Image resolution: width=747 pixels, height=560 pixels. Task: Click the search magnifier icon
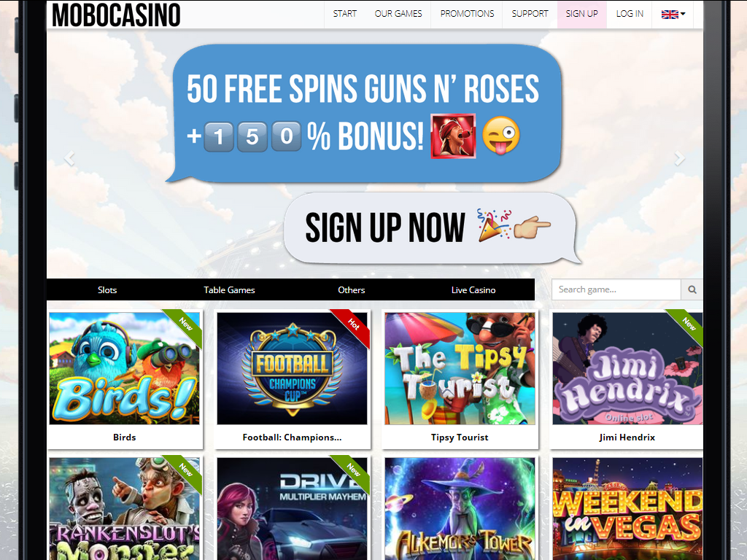[692, 289]
